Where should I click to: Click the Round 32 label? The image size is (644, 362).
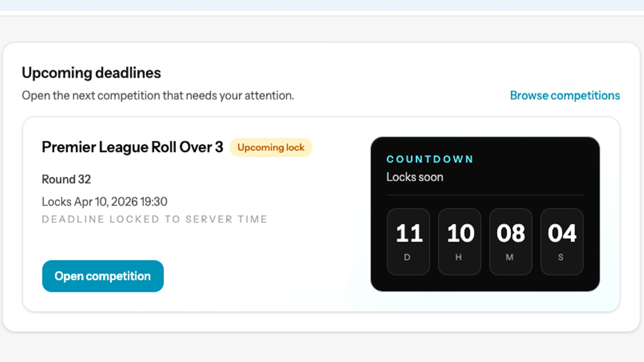pyautogui.click(x=66, y=179)
